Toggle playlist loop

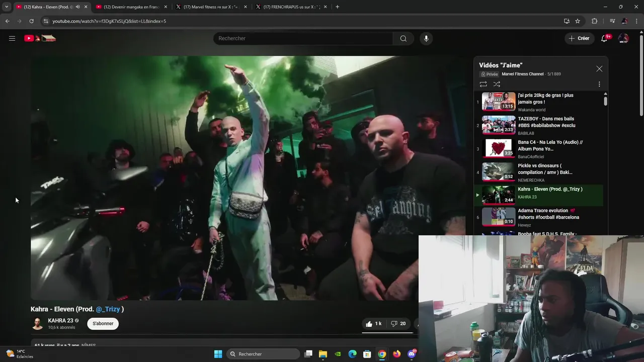[x=483, y=84]
